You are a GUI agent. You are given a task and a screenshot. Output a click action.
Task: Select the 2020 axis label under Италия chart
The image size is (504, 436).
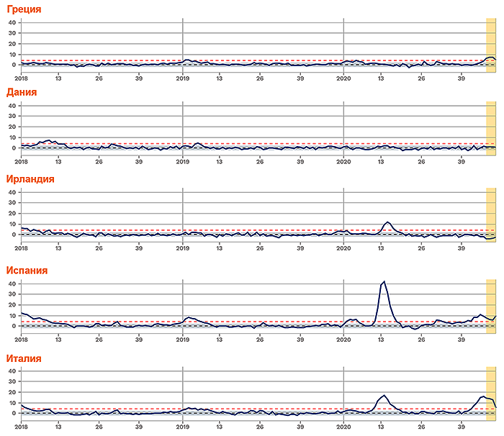pyautogui.click(x=343, y=427)
